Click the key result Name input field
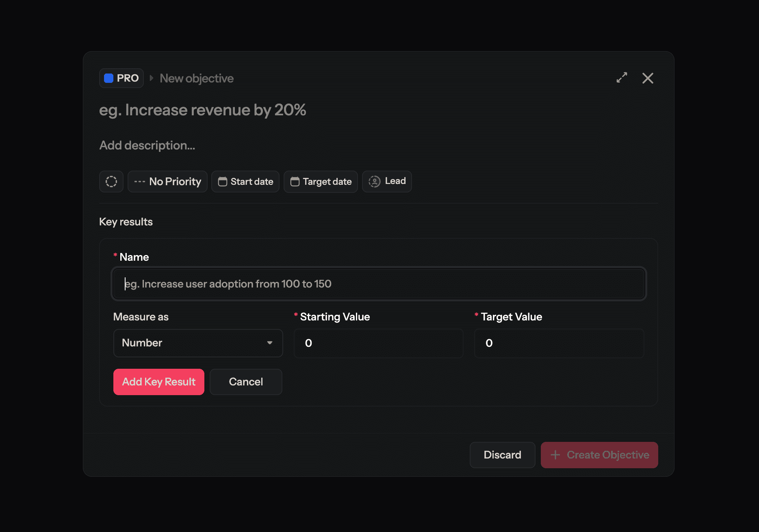The height and width of the screenshot is (532, 759). pyautogui.click(x=379, y=283)
